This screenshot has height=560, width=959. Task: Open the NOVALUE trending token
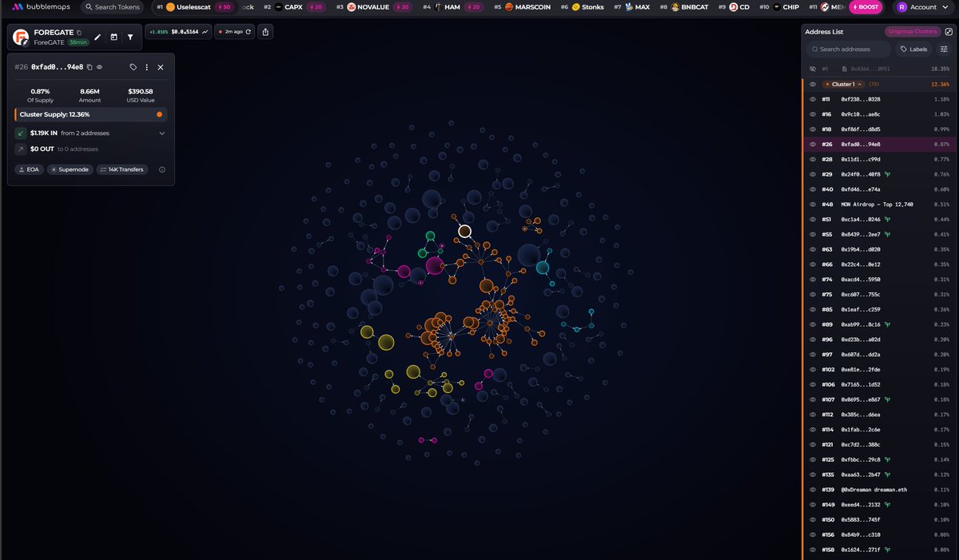point(367,7)
